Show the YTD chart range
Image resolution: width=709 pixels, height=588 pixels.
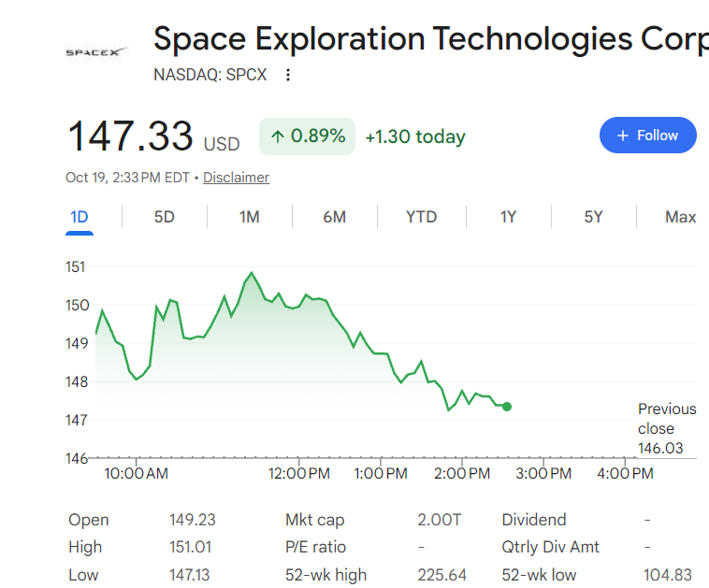pyautogui.click(x=422, y=217)
